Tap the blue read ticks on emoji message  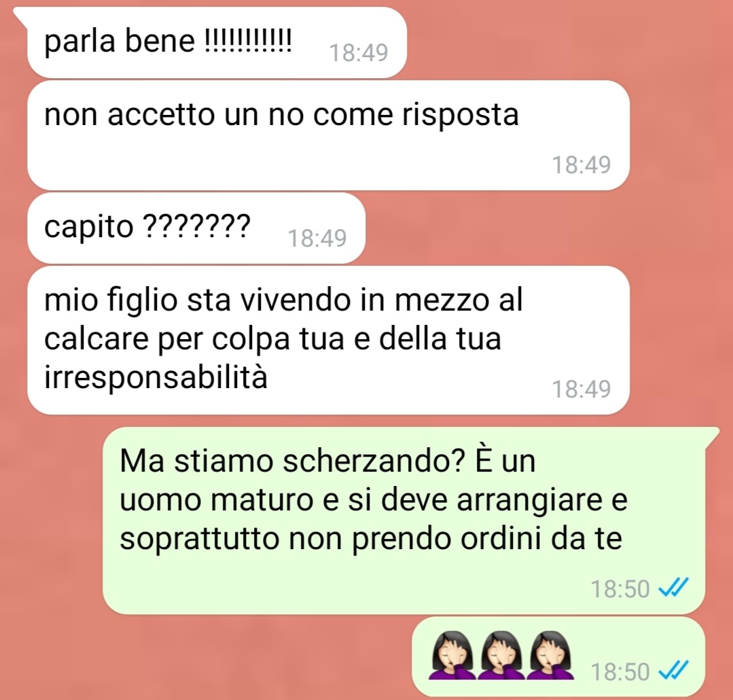[x=674, y=671]
